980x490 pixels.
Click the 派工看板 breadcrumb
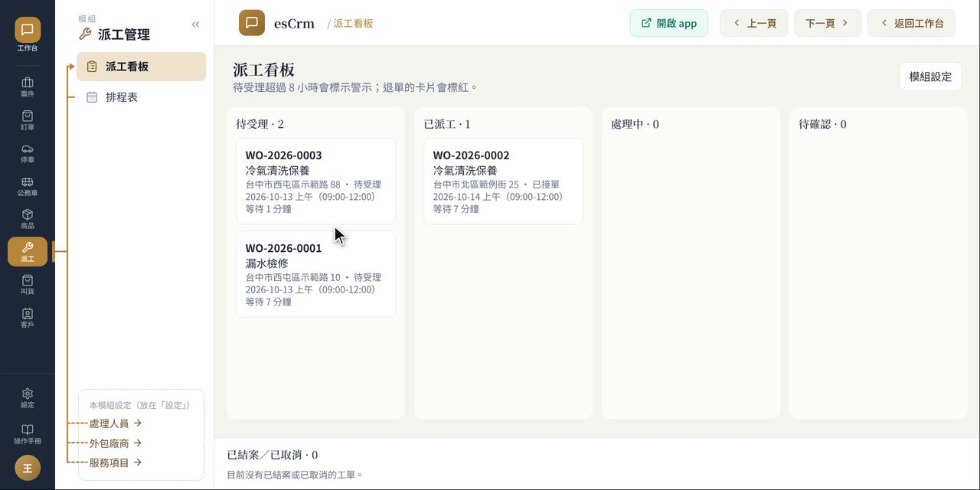(353, 24)
